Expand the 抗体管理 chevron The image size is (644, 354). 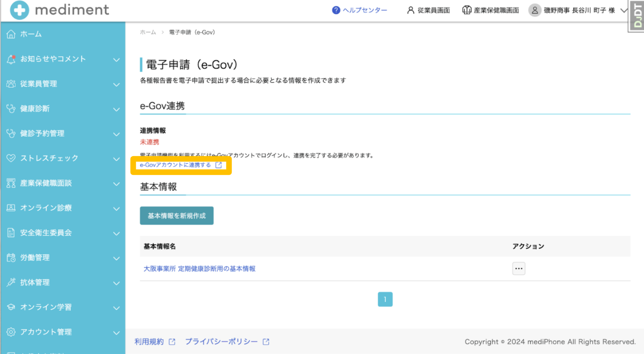[x=116, y=283]
